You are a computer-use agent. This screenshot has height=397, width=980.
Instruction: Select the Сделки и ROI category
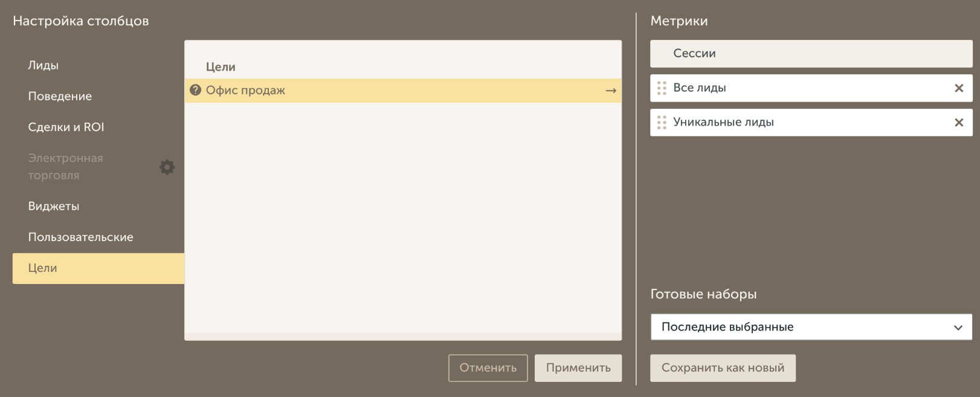pos(66,127)
